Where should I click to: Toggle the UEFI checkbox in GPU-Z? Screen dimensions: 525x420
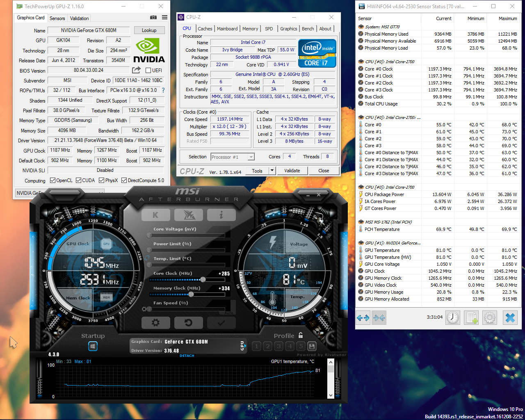tap(148, 71)
